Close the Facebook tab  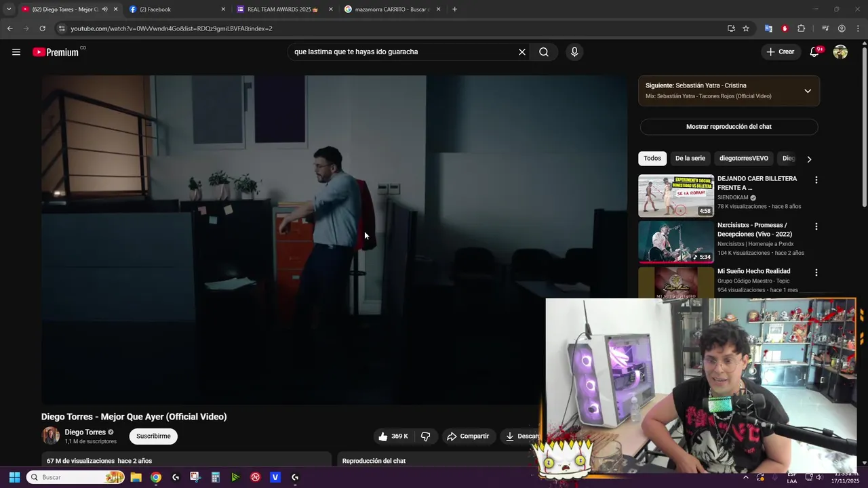point(223,9)
